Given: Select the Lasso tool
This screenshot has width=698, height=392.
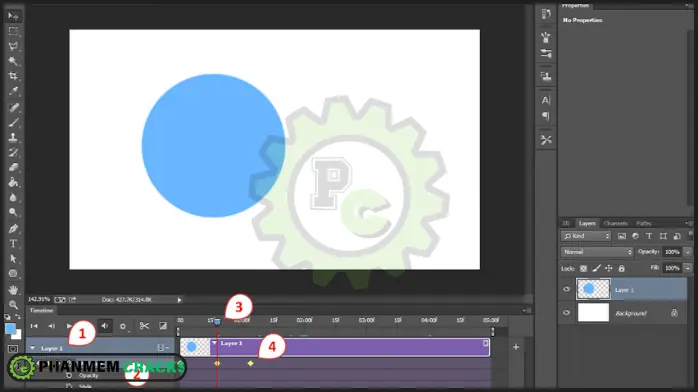Looking at the screenshot, I should (x=13, y=46).
